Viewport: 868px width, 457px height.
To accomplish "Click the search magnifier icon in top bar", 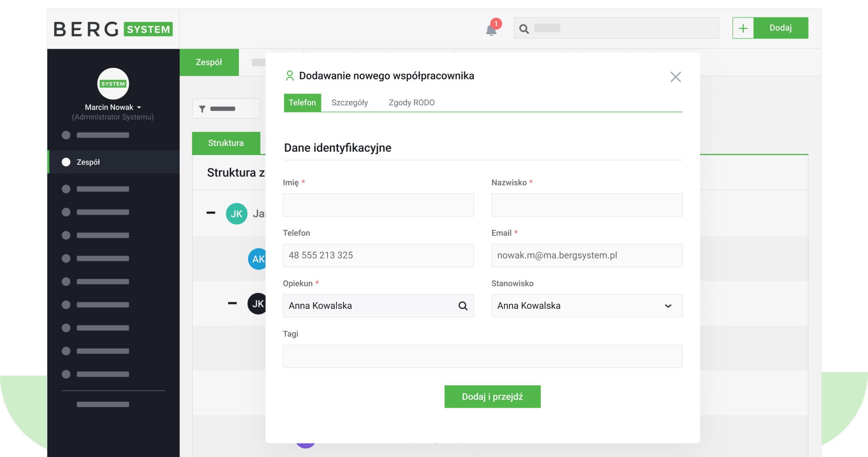I will pos(524,29).
